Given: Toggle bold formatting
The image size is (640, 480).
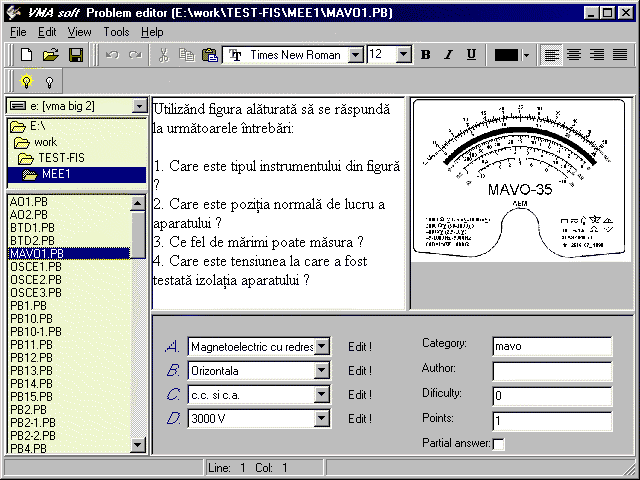Looking at the screenshot, I should coord(425,55).
